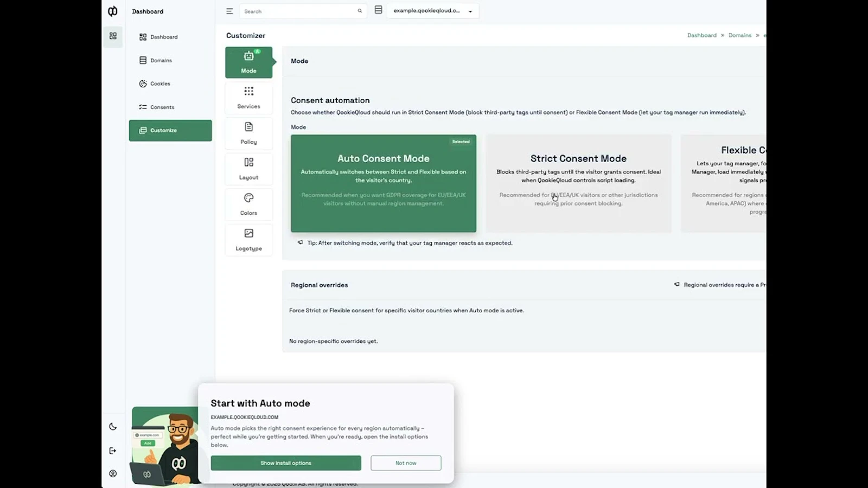Screen dimensions: 868x488
Task: Open the Policy customizer tab
Action: tap(249, 133)
